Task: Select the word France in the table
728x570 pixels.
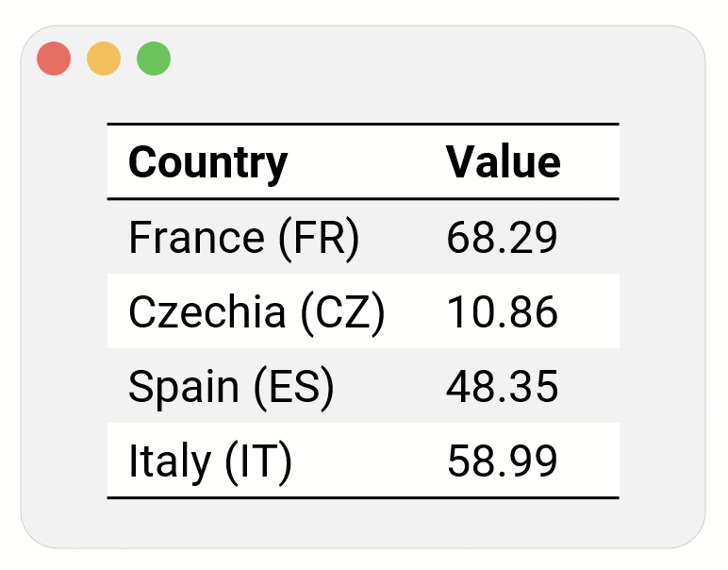Action: 196,238
